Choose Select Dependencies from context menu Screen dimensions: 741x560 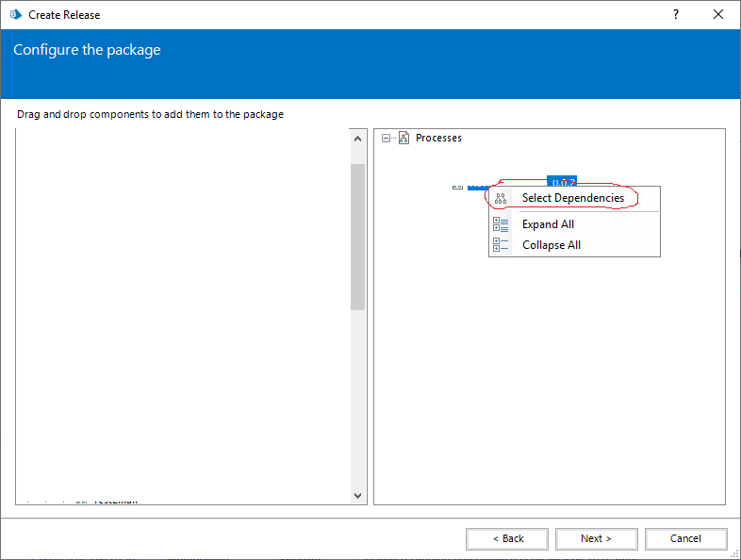tap(572, 198)
